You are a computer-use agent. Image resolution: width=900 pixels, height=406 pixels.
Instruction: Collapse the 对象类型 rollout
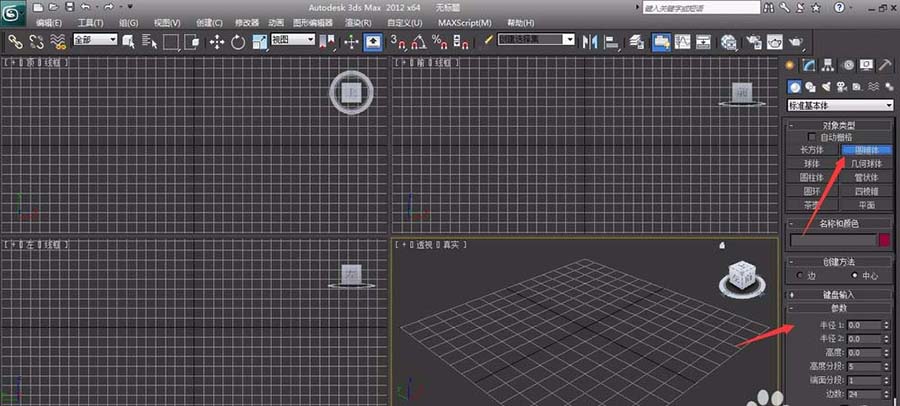(839, 125)
